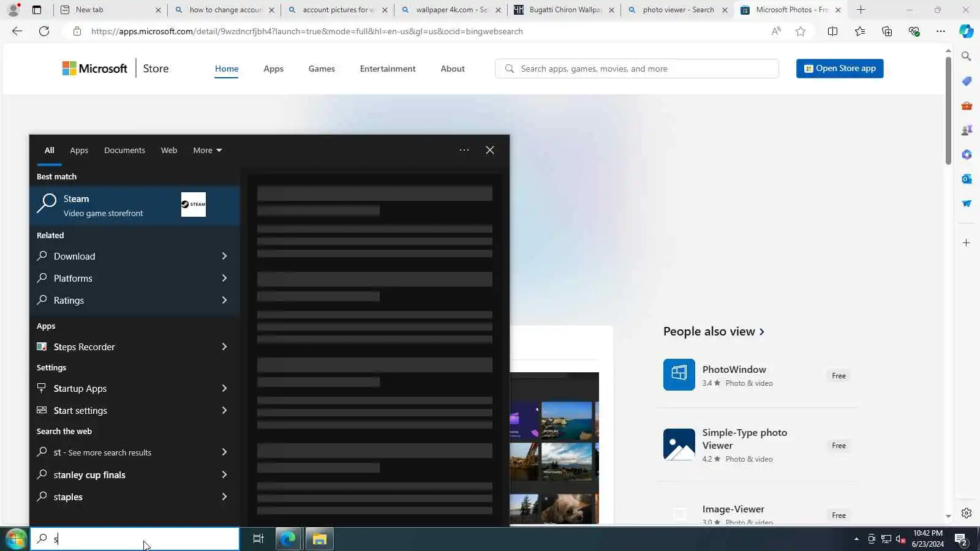Open Outlook in Edge sidebar
980x551 pixels.
pyautogui.click(x=967, y=179)
